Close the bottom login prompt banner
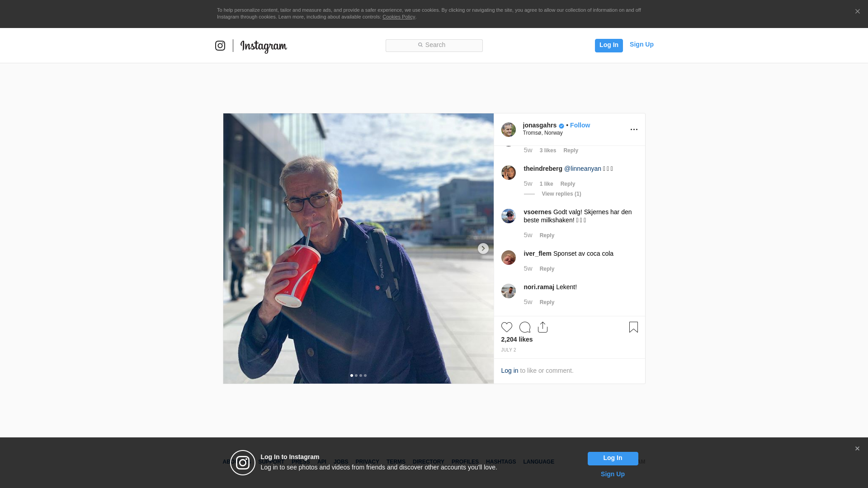The height and width of the screenshot is (488, 868). coord(857,449)
